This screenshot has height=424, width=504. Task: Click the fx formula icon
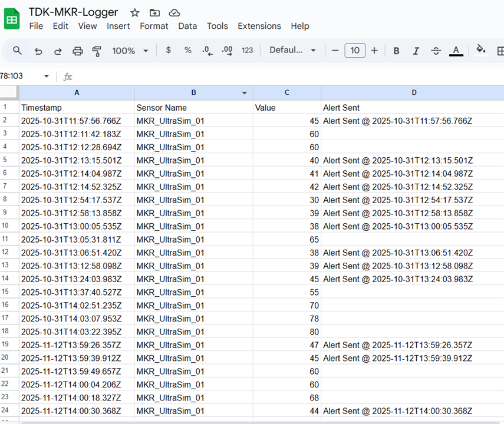[x=68, y=77]
